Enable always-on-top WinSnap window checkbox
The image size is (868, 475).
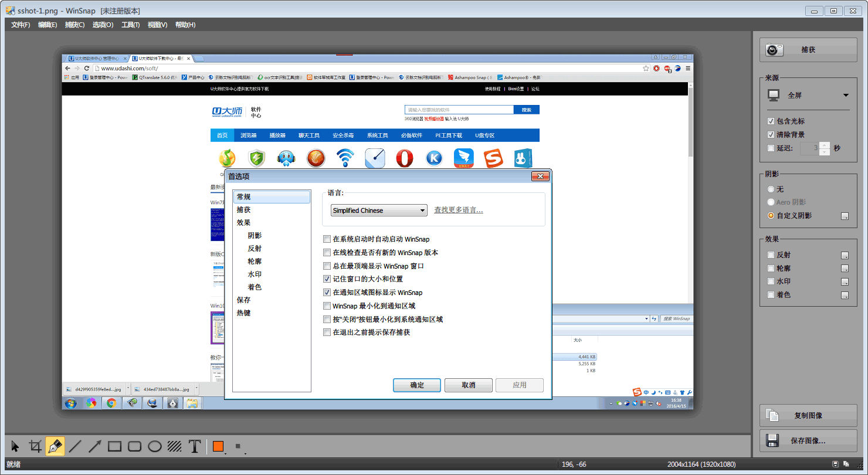pyautogui.click(x=327, y=266)
